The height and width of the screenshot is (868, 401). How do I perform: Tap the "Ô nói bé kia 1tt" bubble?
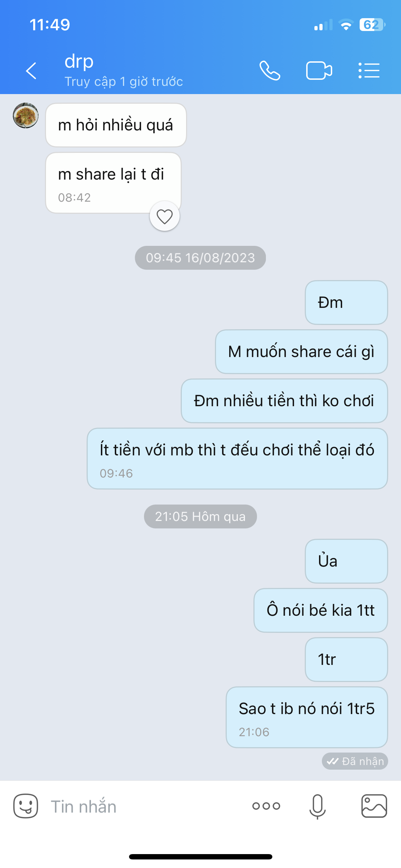[x=321, y=610]
